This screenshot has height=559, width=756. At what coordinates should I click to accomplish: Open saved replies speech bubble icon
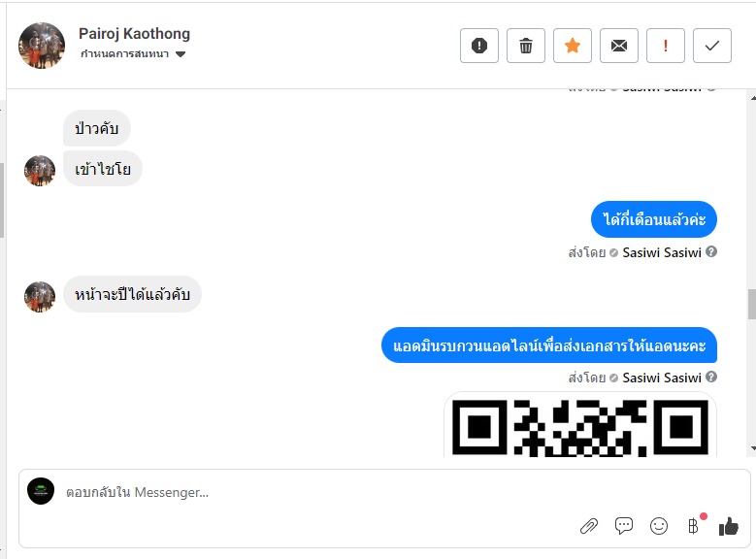(x=624, y=526)
